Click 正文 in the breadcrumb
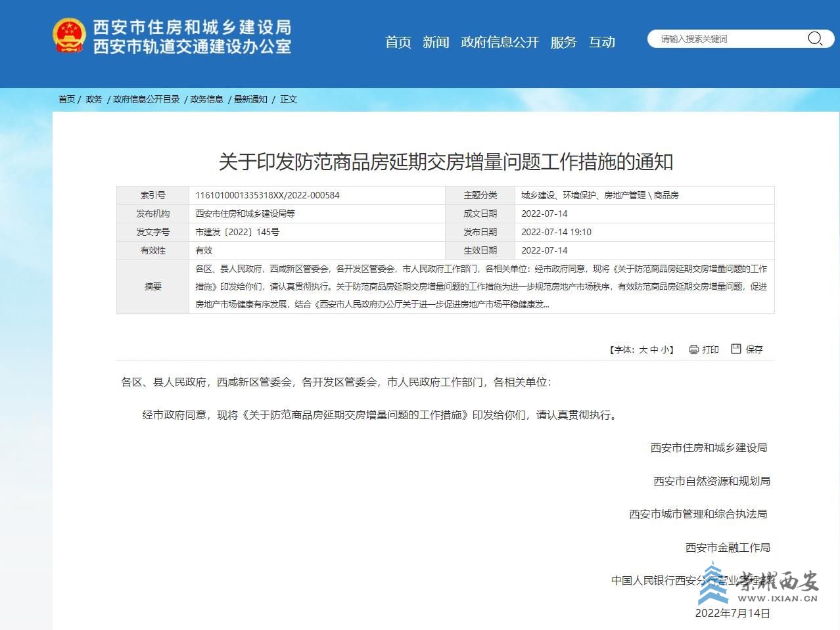840x630 pixels. (289, 99)
